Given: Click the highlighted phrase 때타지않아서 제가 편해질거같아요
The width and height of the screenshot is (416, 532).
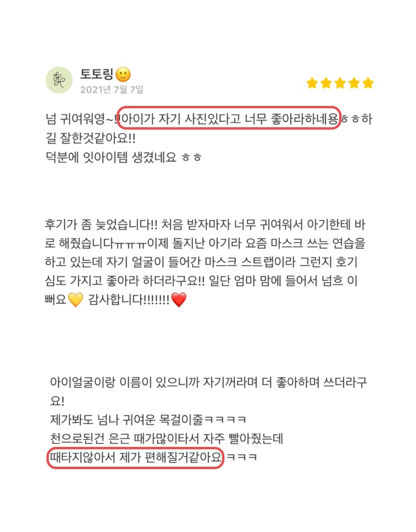Looking at the screenshot, I should (x=135, y=458).
